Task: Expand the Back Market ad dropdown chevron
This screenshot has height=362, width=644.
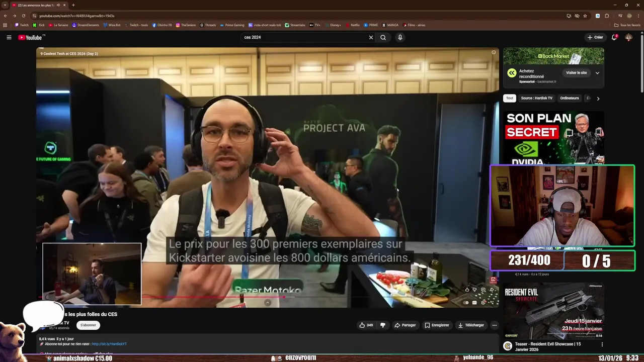Action: pos(597,73)
